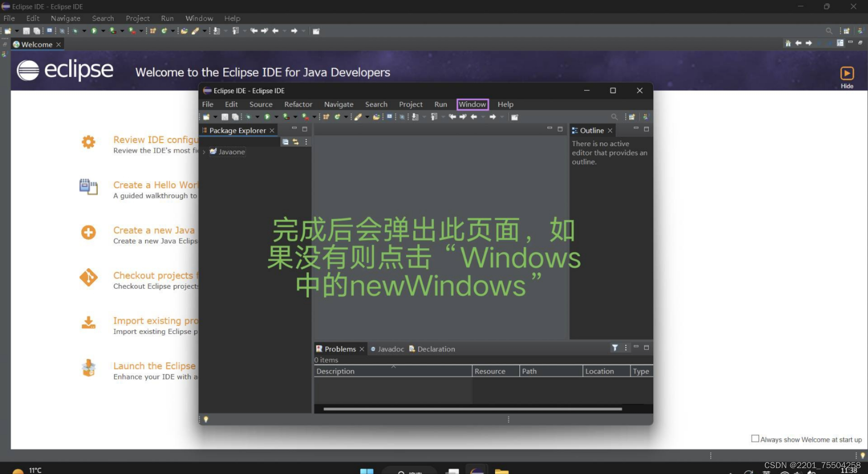Click the Run External Tools icon in front window
This screenshot has height=474, width=868.
point(305,117)
